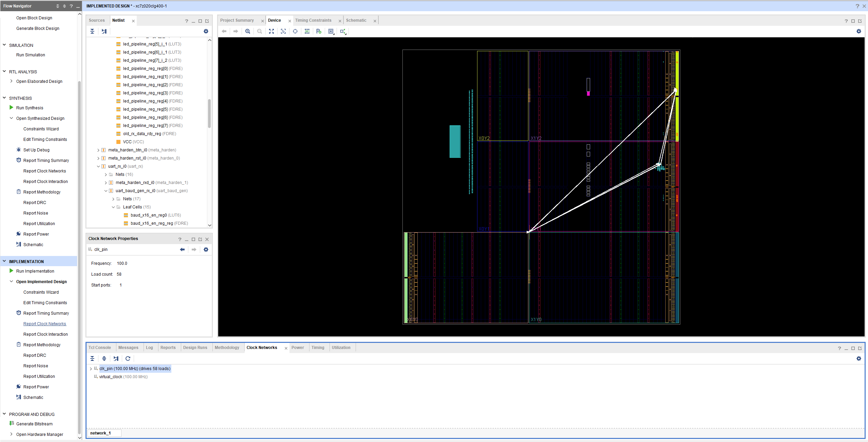Open the Tcl Console tab
The image size is (868, 442).
point(100,348)
